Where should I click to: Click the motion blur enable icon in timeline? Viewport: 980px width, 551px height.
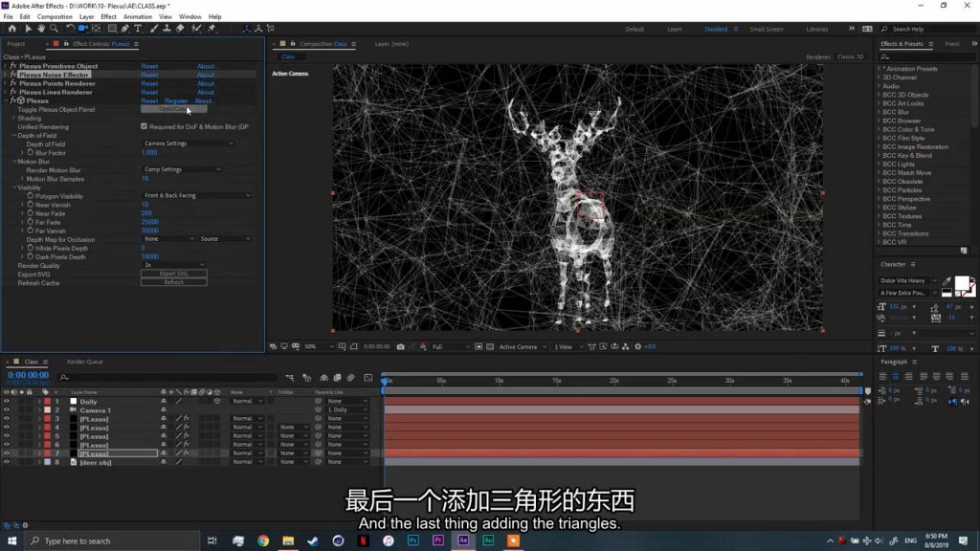click(x=350, y=377)
